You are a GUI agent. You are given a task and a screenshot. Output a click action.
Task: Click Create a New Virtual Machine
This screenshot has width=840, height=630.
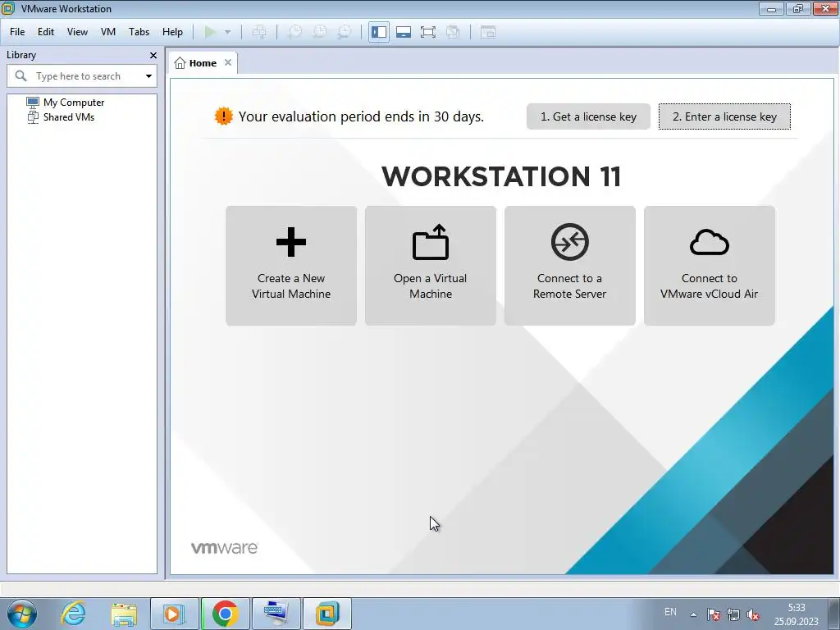point(291,266)
